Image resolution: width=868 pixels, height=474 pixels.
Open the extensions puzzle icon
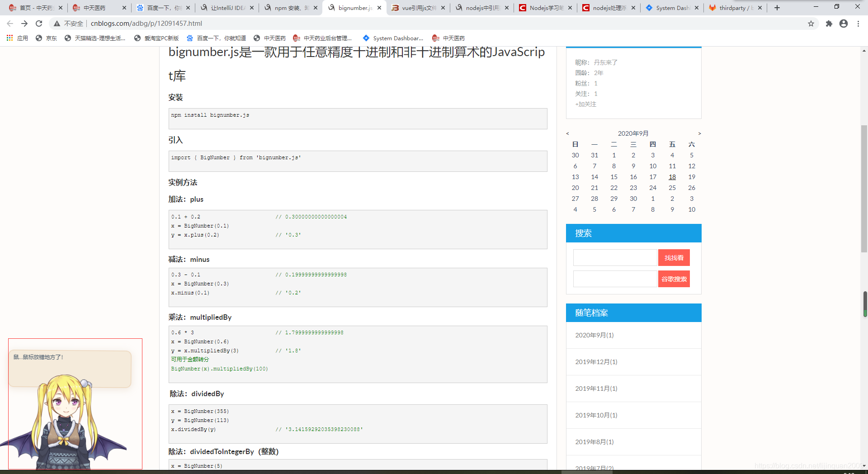point(829,24)
